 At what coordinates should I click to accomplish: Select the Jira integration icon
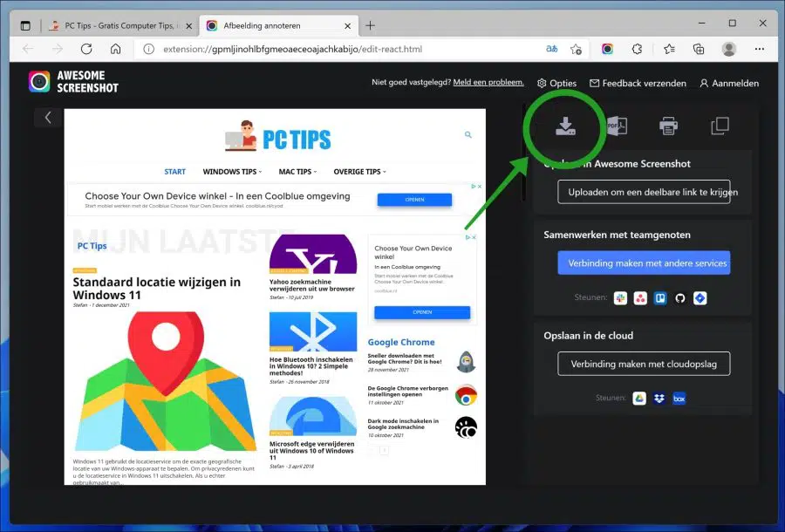(x=700, y=298)
